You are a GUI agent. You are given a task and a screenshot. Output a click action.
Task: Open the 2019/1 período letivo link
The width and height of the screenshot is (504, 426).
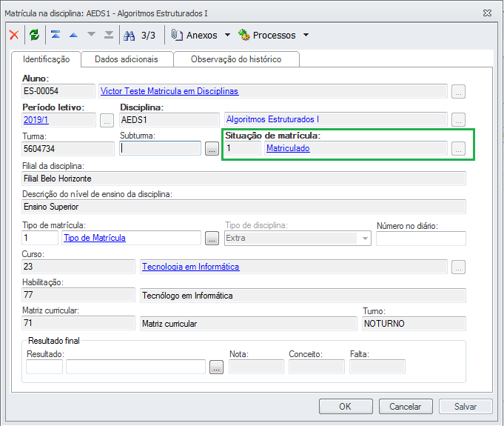pyautogui.click(x=36, y=120)
